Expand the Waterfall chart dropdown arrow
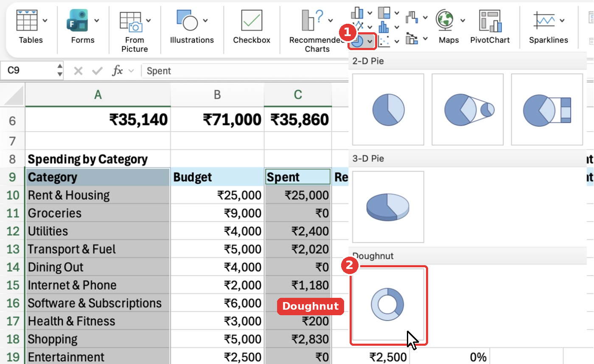The image size is (594, 364). (425, 17)
